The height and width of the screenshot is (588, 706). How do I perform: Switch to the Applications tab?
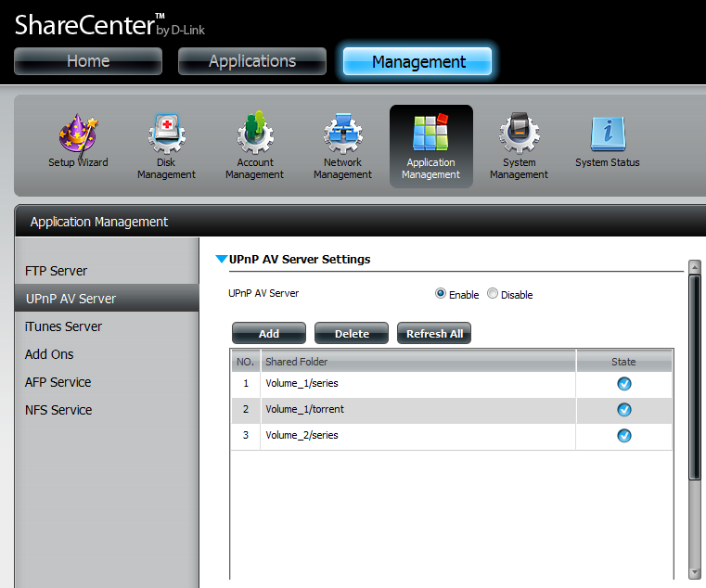252,61
